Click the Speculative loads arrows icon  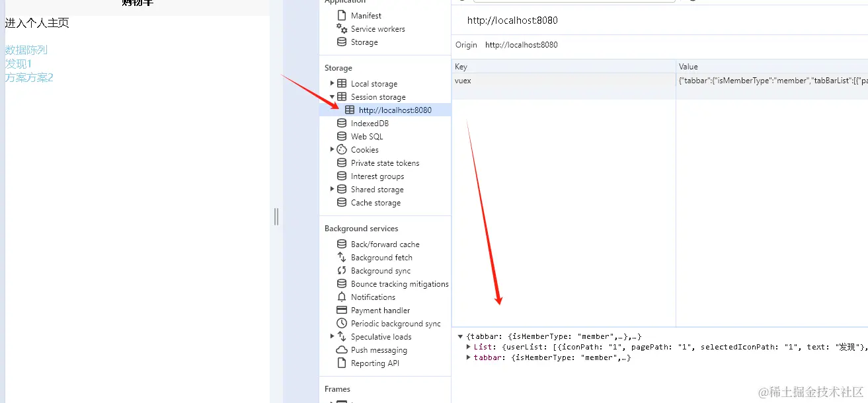click(x=342, y=336)
